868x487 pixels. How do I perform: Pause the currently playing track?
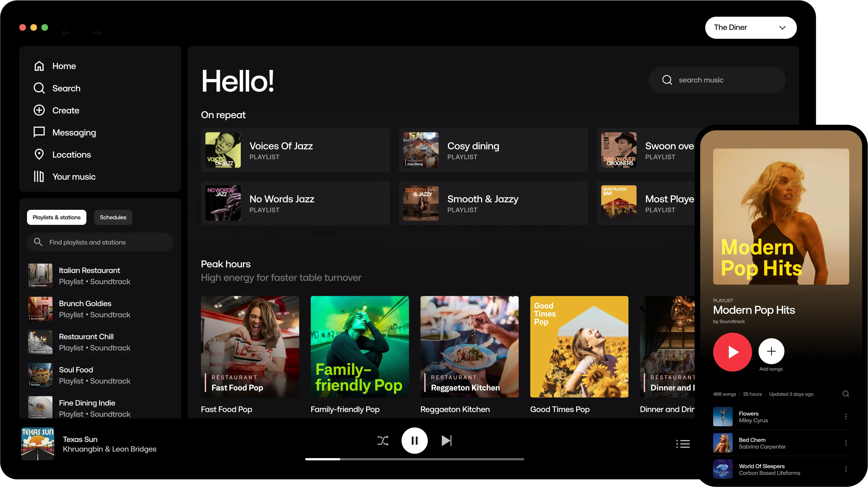pyautogui.click(x=415, y=441)
